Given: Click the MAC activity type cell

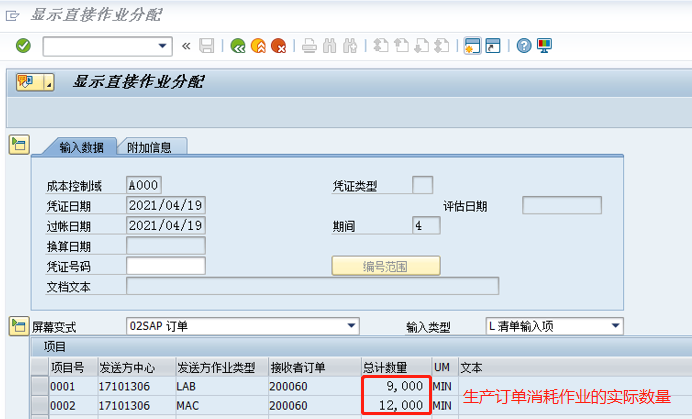Looking at the screenshot, I should (222, 405).
